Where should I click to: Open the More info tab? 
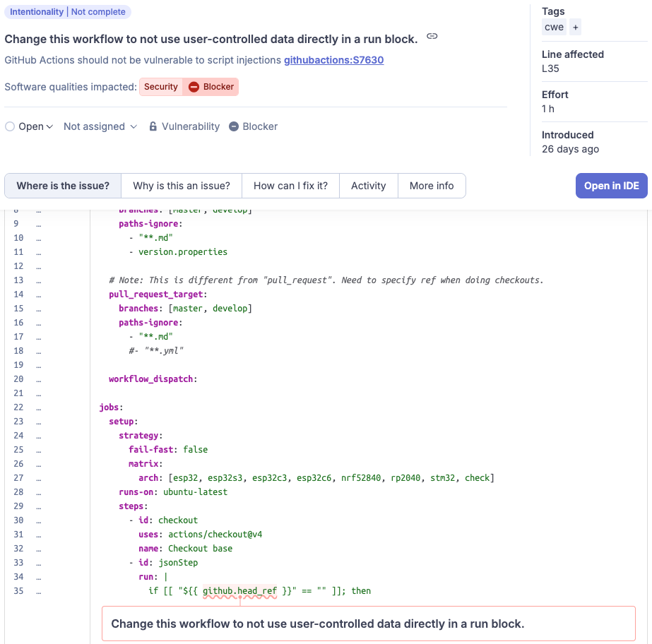coord(432,186)
